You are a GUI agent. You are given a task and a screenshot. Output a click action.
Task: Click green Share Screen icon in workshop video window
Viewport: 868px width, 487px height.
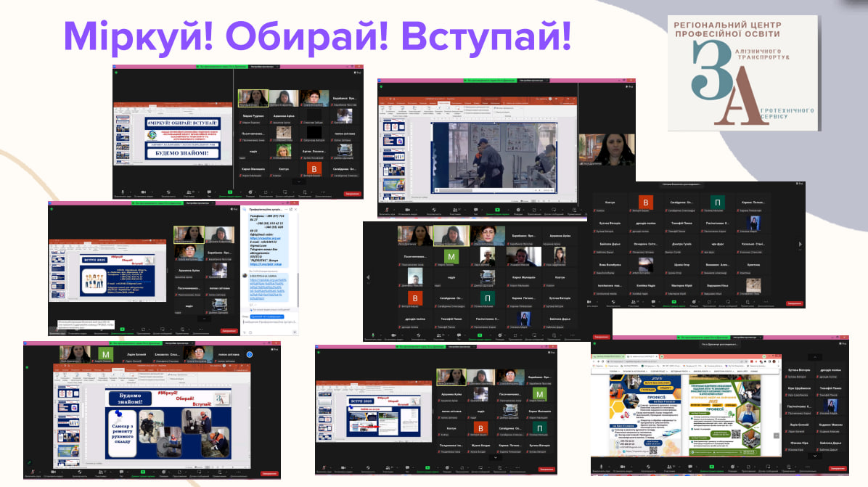[497, 211]
